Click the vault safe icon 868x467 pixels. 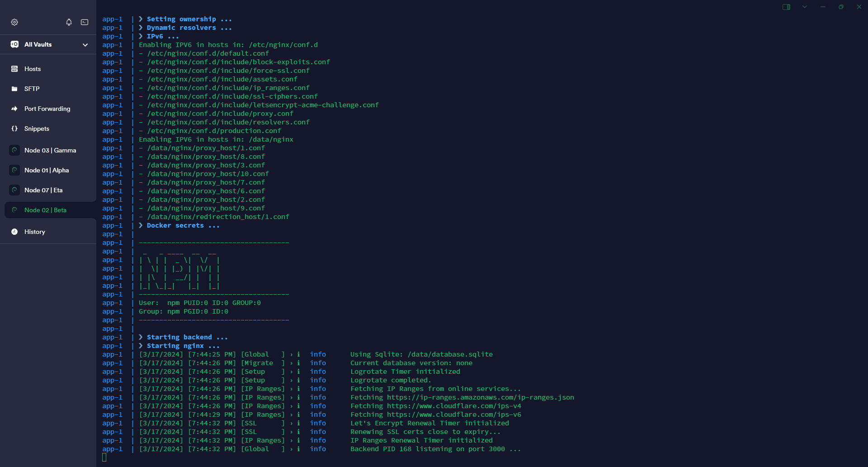point(14,44)
